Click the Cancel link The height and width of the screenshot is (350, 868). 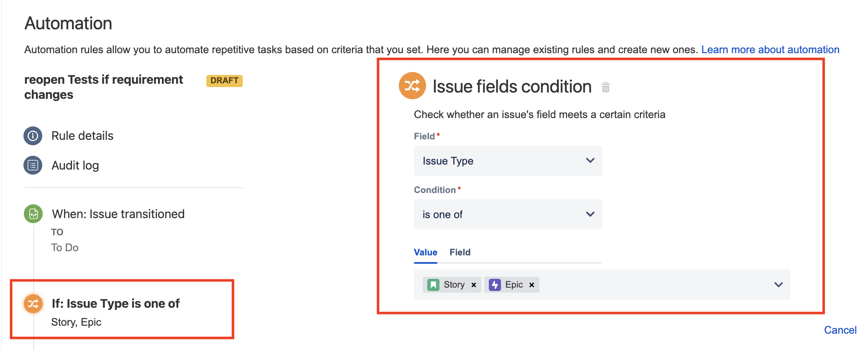click(x=840, y=330)
